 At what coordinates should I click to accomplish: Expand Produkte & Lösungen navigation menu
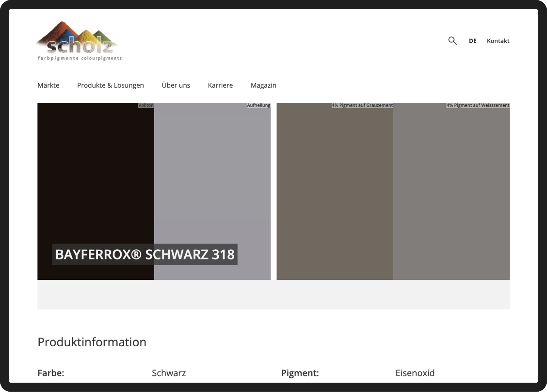coord(110,85)
